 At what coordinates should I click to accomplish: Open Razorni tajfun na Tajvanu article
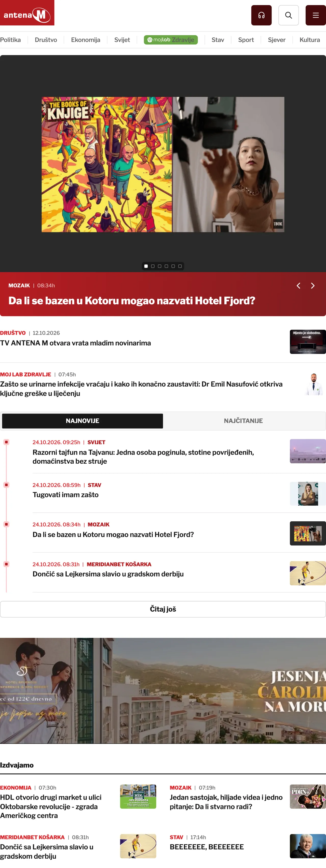coord(143,457)
